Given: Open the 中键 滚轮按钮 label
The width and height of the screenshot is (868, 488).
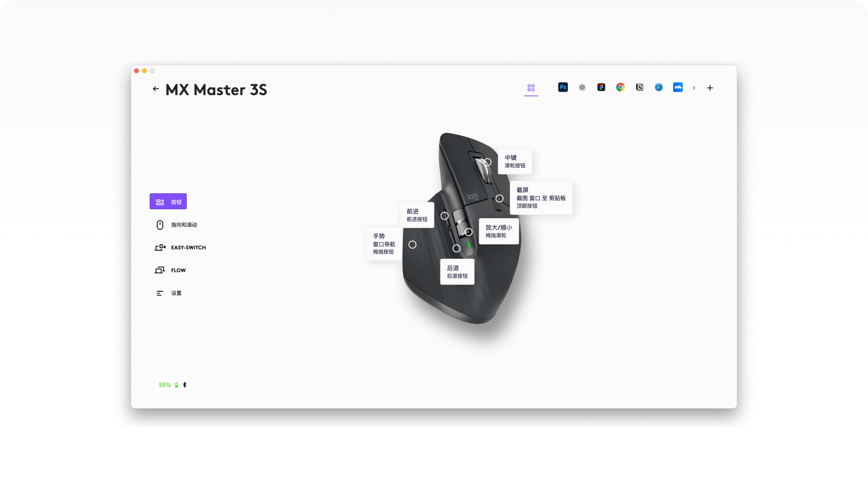Looking at the screenshot, I should click(515, 161).
